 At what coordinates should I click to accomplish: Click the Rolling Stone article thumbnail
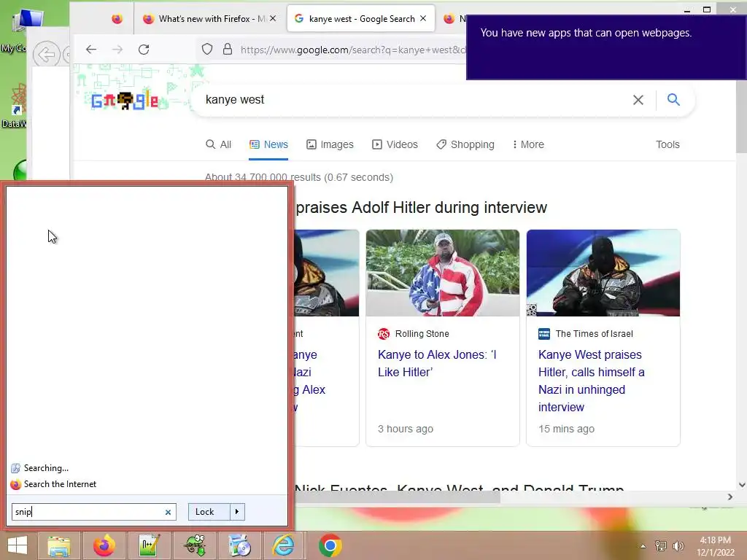coord(443,273)
